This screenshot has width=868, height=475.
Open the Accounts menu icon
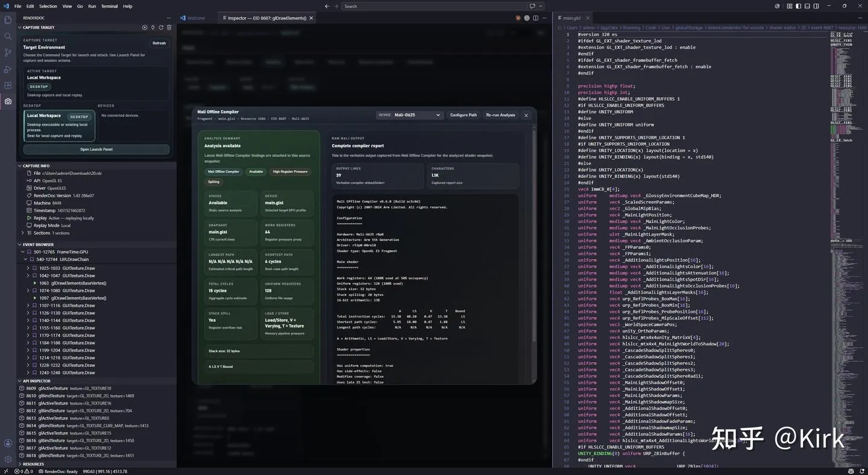click(x=8, y=443)
